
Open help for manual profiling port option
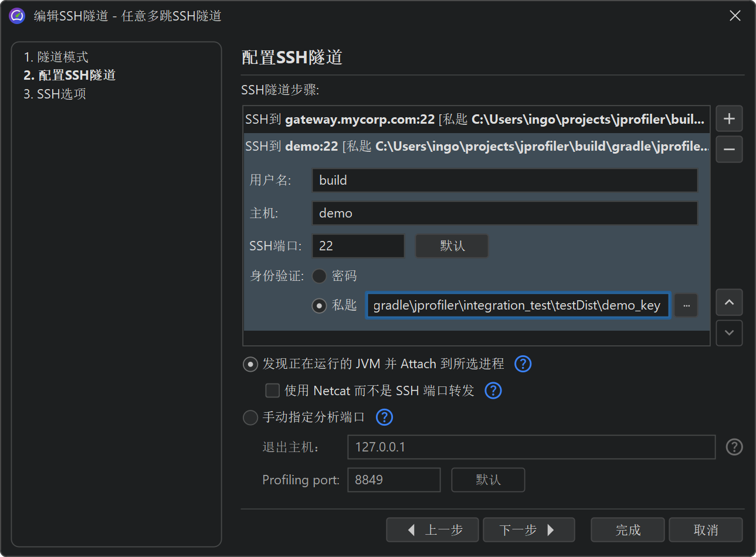[x=384, y=417]
